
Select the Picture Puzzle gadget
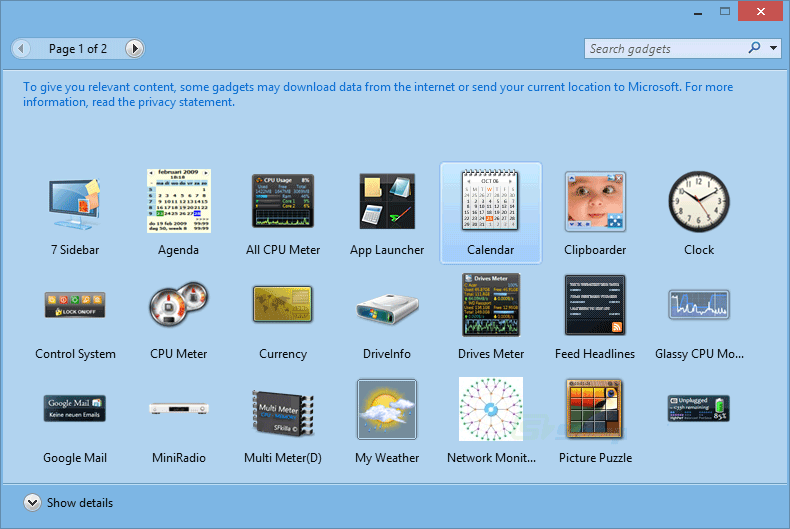click(x=595, y=410)
